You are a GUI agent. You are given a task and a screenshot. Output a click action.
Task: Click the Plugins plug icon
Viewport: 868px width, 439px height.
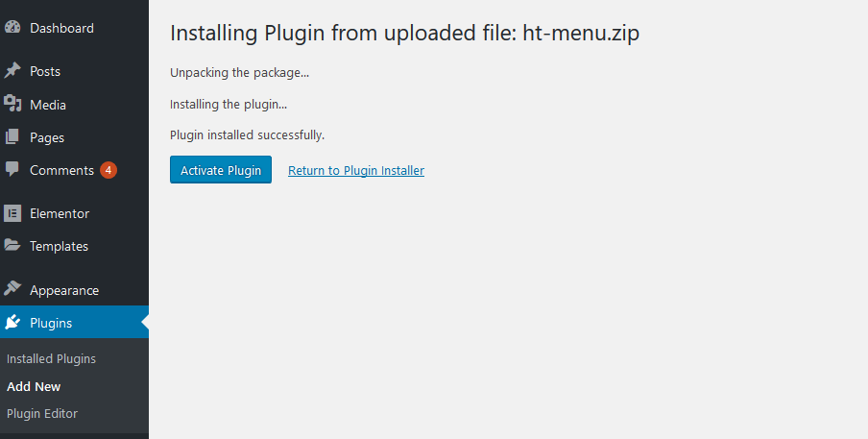coord(12,322)
